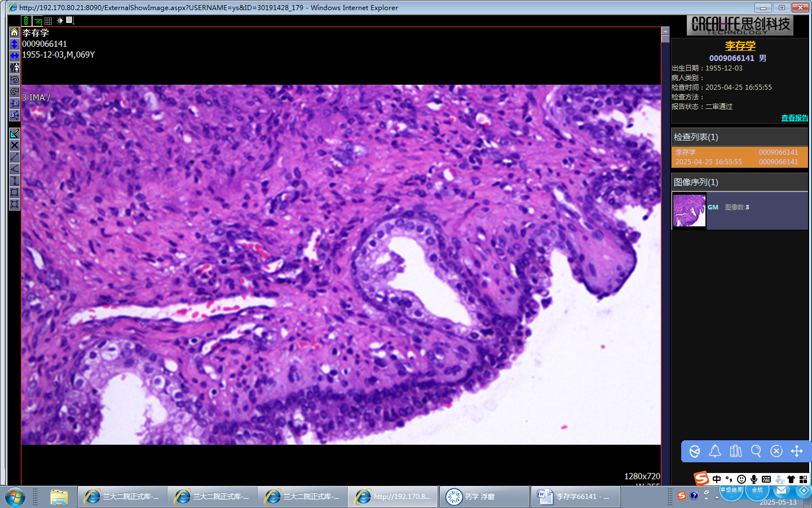Open the 查看报告 link
Image resolution: width=812 pixels, height=508 pixels.
pos(794,118)
